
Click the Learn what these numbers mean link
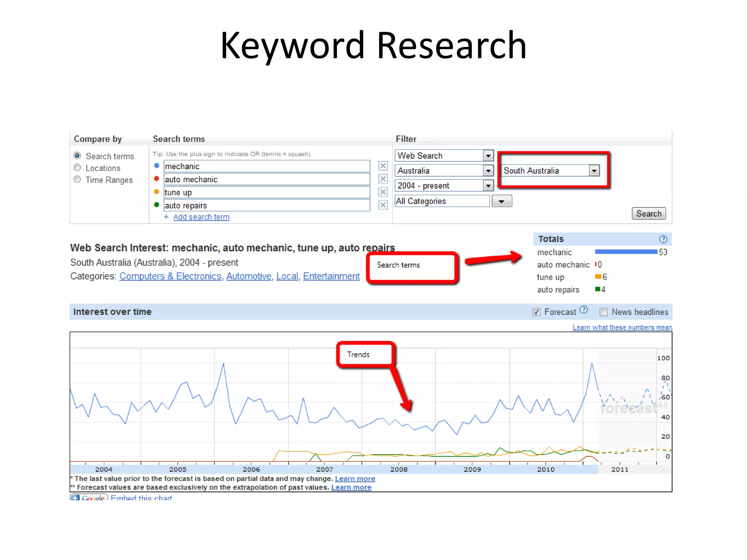(x=622, y=327)
